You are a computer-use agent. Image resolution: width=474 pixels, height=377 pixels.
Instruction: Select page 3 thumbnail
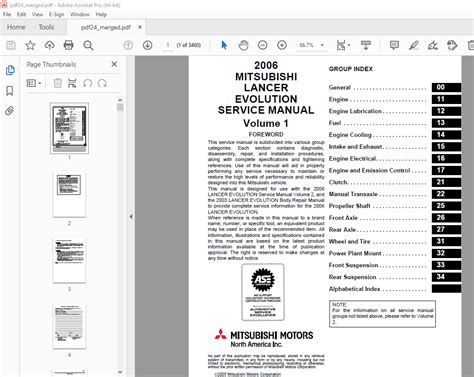click(69, 260)
